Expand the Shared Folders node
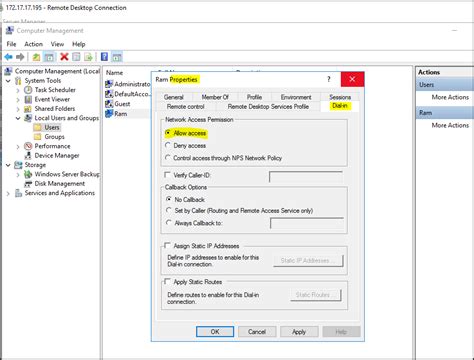Viewport: 474px width, 360px height. pyautogui.click(x=18, y=109)
